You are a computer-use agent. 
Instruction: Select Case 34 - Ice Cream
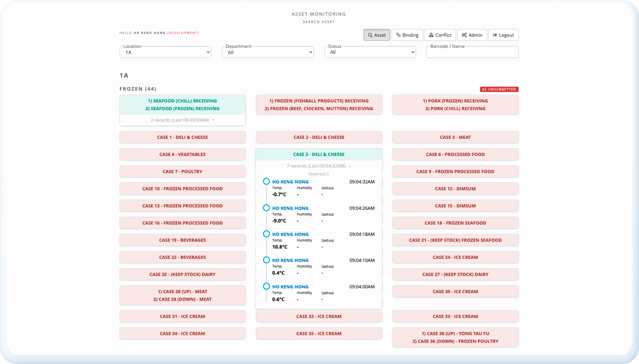183,334
